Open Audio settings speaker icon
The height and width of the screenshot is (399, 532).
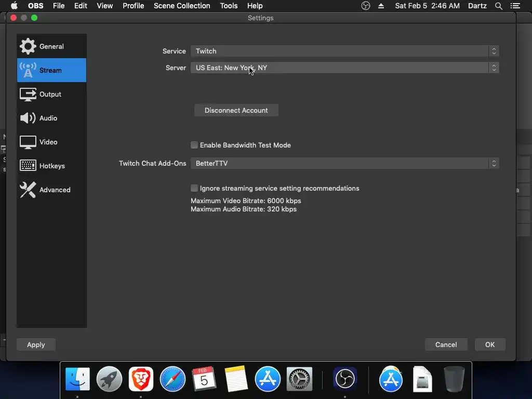point(28,118)
